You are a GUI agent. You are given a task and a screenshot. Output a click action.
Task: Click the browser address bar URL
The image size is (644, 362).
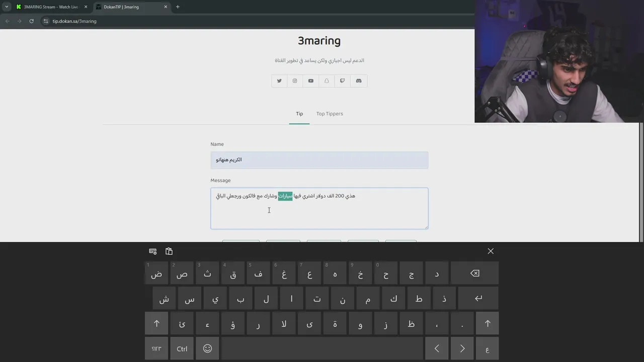(x=74, y=21)
